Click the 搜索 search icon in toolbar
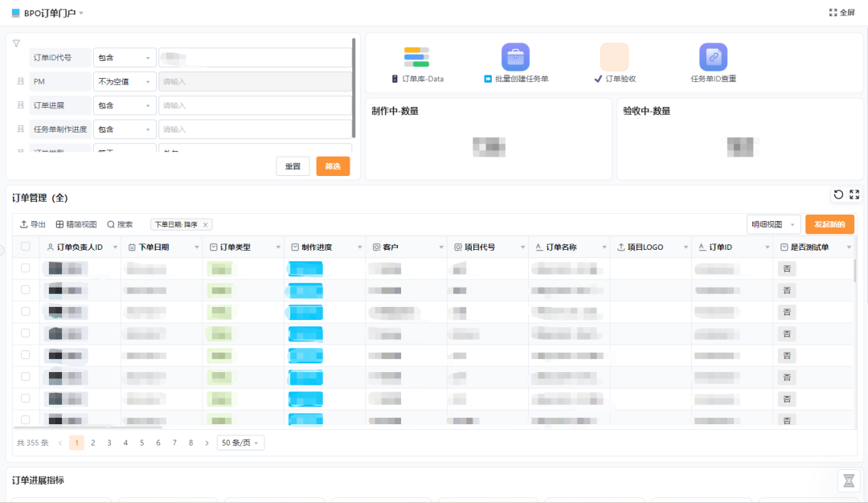The image size is (868, 503). [111, 225]
